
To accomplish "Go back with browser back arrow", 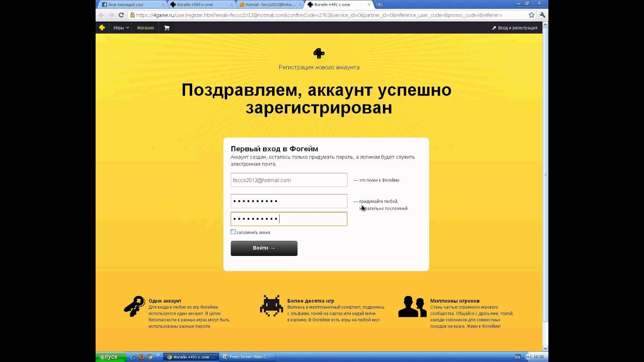I will [102, 15].
